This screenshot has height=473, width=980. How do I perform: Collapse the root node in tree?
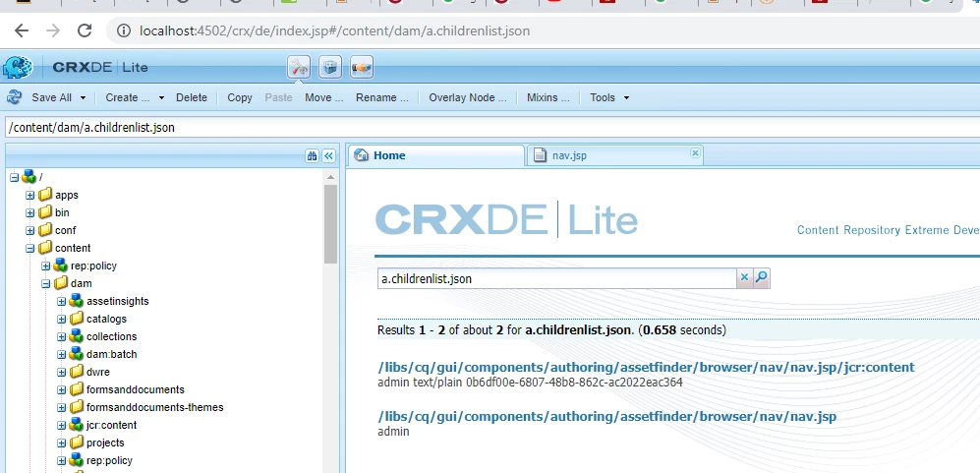pyautogui.click(x=15, y=178)
